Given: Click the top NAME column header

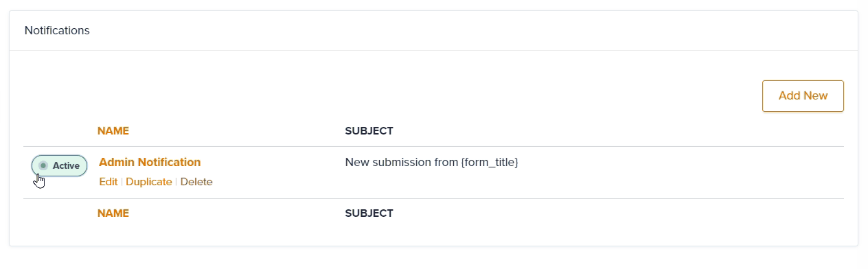Looking at the screenshot, I should (x=113, y=131).
